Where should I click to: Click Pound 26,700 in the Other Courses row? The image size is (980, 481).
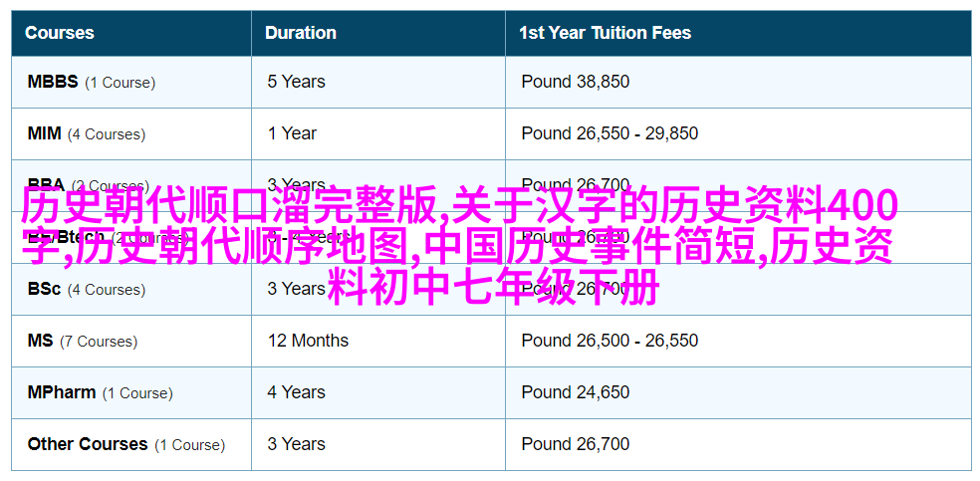coord(575,444)
